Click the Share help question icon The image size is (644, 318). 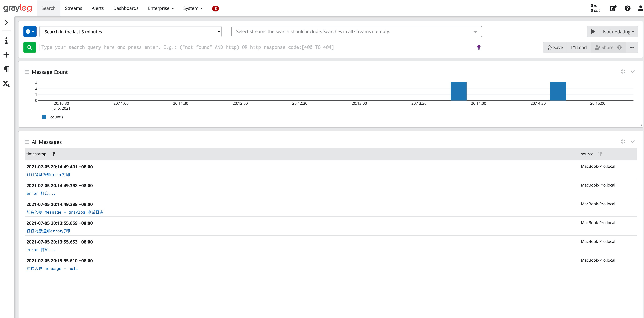tap(619, 47)
